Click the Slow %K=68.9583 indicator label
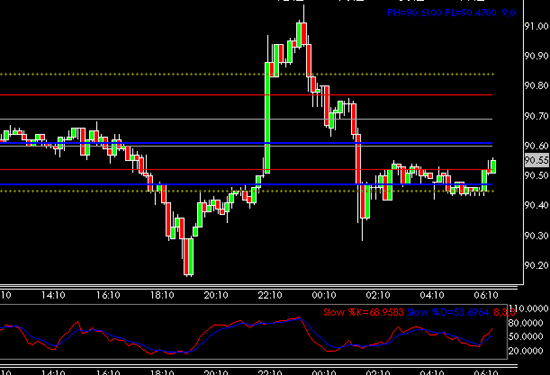The image size is (550, 375). pos(363,312)
